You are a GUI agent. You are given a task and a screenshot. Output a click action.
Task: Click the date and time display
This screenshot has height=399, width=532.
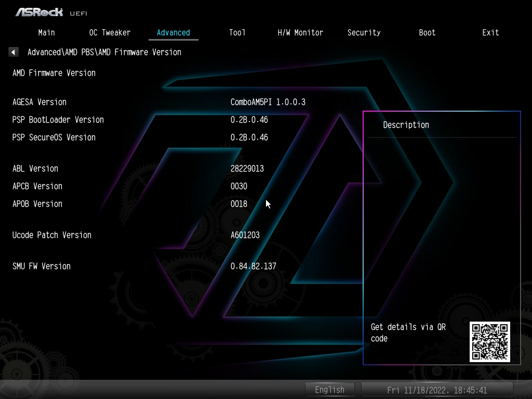[x=437, y=390]
